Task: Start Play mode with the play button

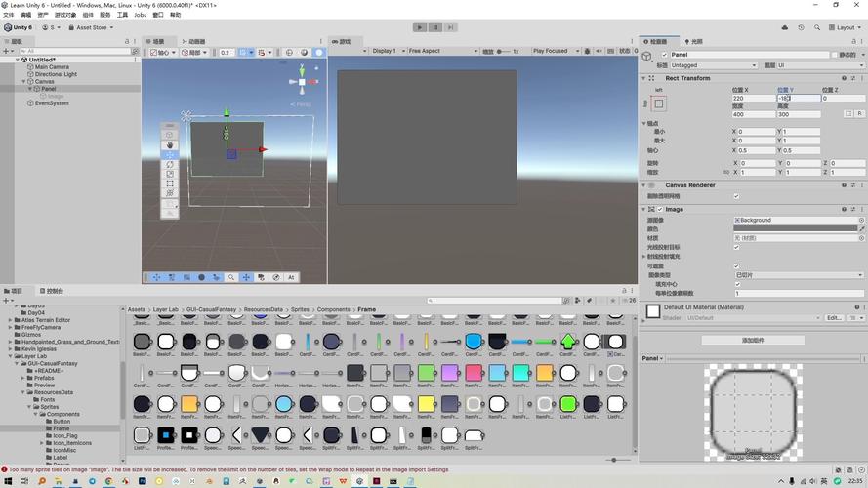Action: tap(420, 27)
